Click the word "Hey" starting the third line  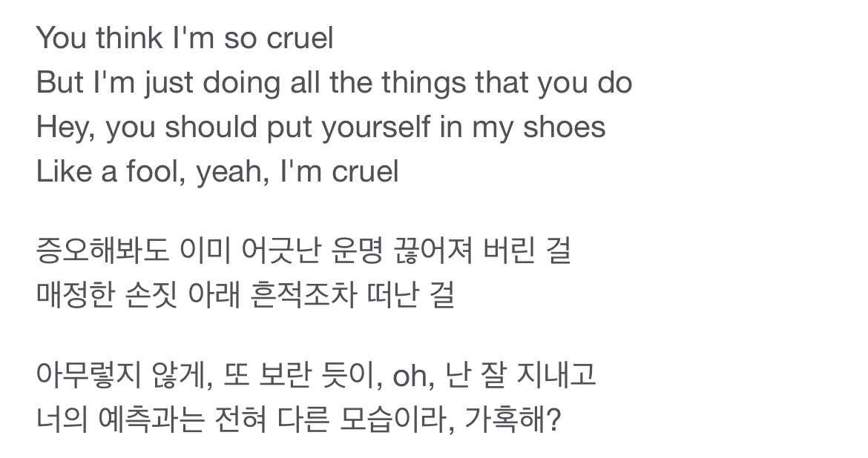click(62, 127)
